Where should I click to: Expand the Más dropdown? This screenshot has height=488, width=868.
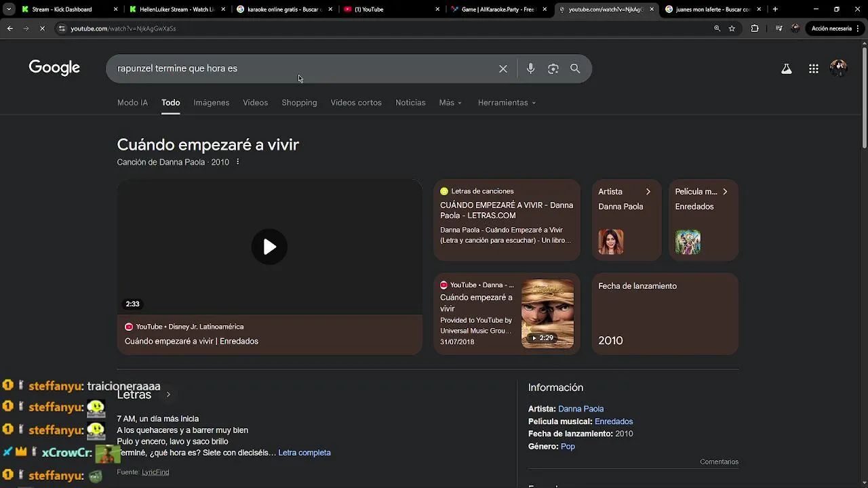point(450,102)
